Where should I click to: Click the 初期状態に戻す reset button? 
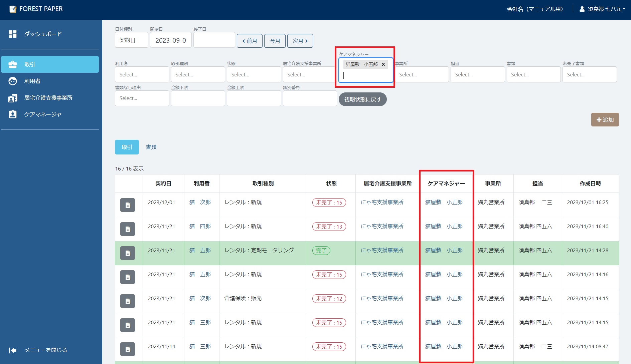tap(362, 99)
